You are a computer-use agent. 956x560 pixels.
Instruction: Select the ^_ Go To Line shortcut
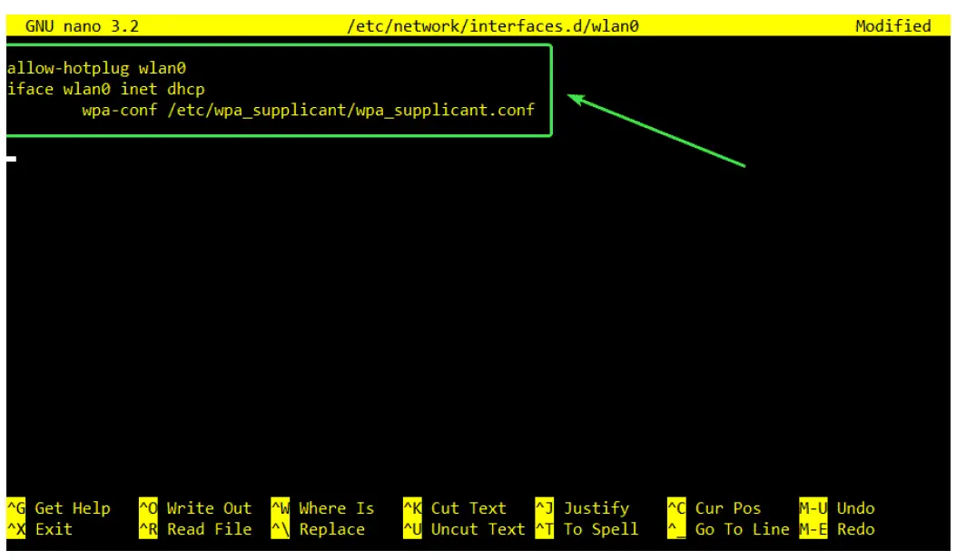click(728, 529)
